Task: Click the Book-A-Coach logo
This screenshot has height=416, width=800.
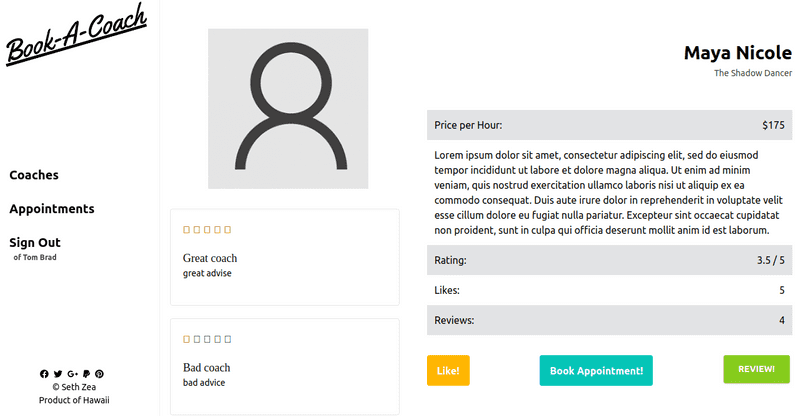Action: [77, 35]
